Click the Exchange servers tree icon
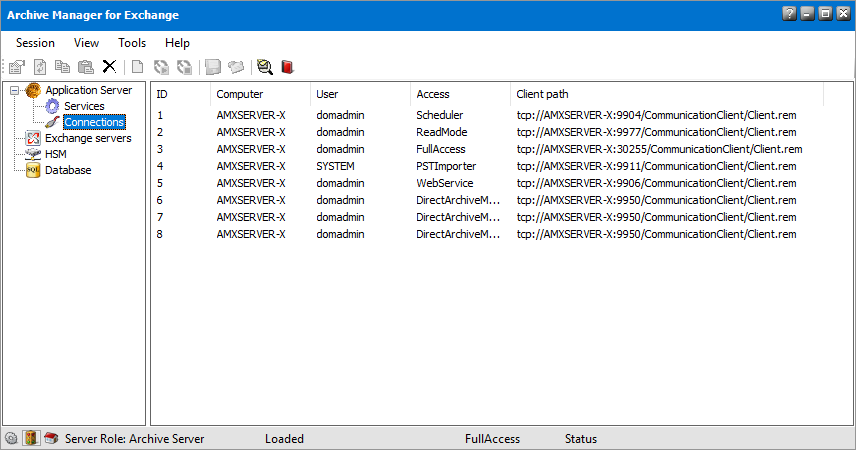Screen dimensions: 856x450 click(33, 138)
